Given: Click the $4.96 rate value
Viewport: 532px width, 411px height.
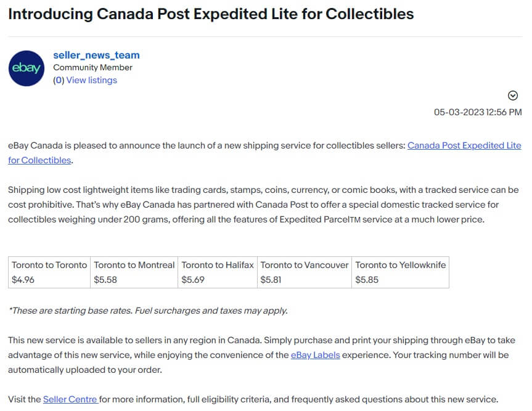Looking at the screenshot, I should point(23,279).
